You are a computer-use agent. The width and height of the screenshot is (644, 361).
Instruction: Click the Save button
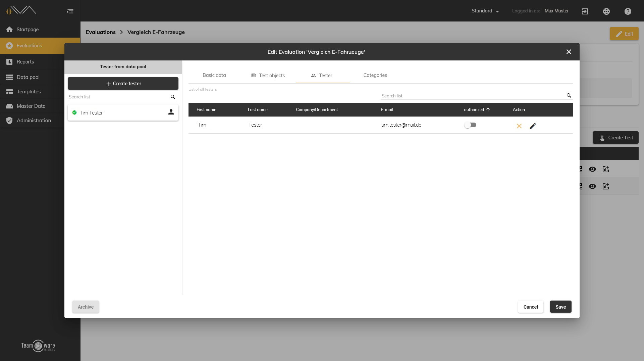560,307
